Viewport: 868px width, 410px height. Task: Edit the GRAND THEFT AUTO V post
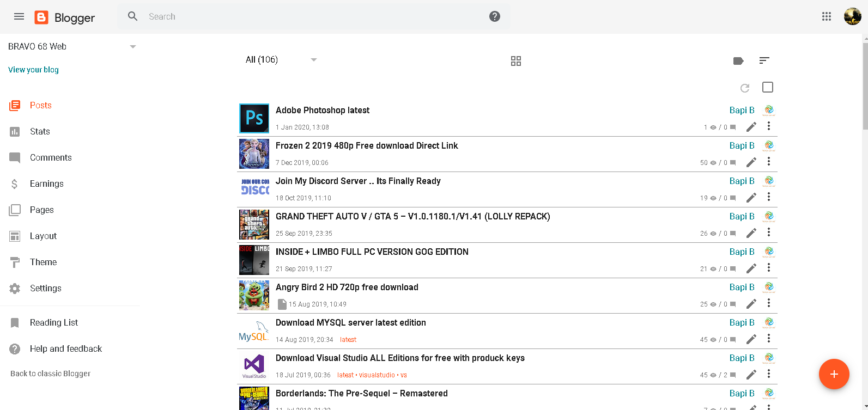(x=751, y=233)
